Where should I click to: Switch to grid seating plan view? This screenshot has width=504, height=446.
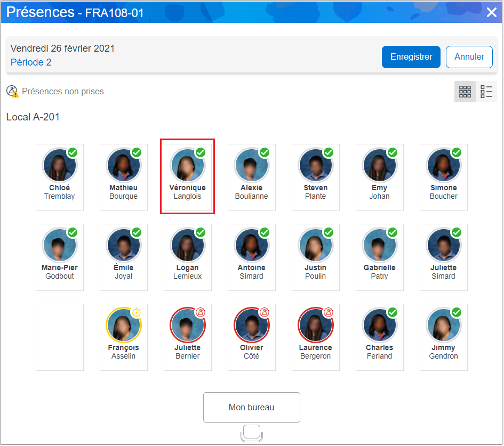click(x=465, y=92)
